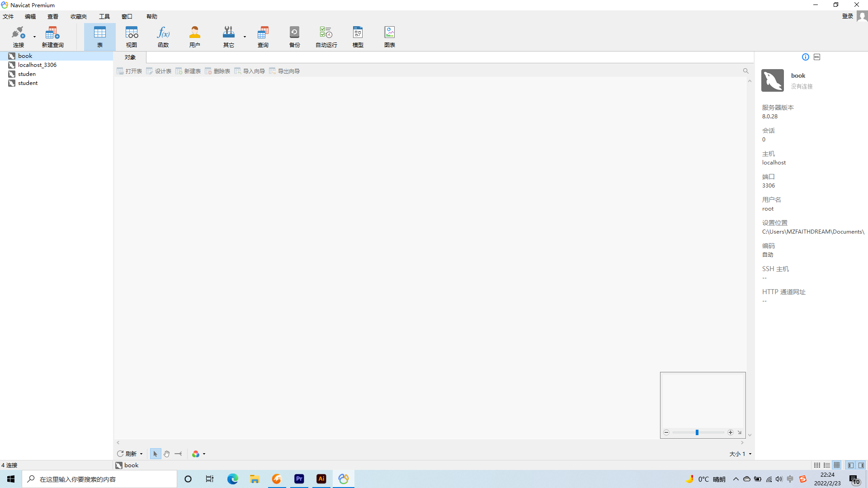Screen dimensions: 868x488
Task: Open the 工具 (Tools) menu
Action: coord(104,16)
